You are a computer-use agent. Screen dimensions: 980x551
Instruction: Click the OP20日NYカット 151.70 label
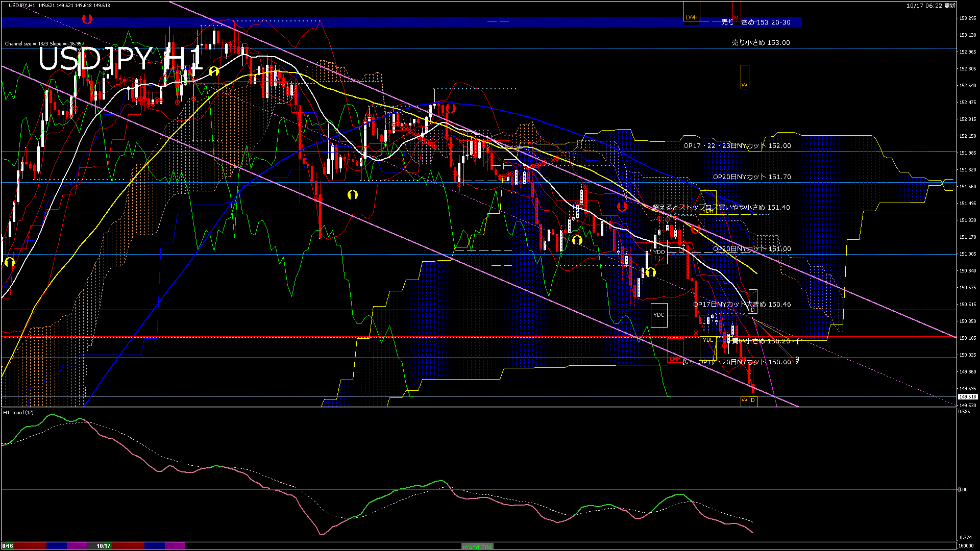click(751, 177)
